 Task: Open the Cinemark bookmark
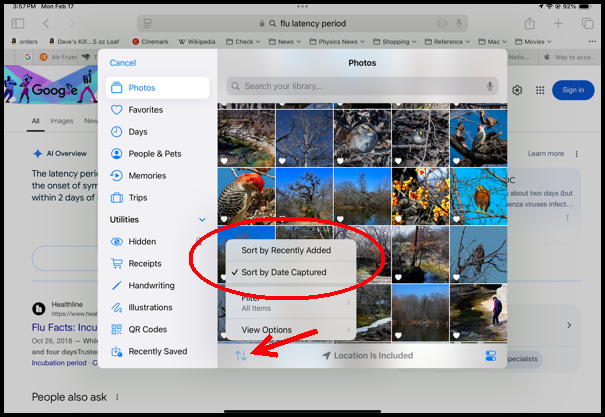point(150,42)
